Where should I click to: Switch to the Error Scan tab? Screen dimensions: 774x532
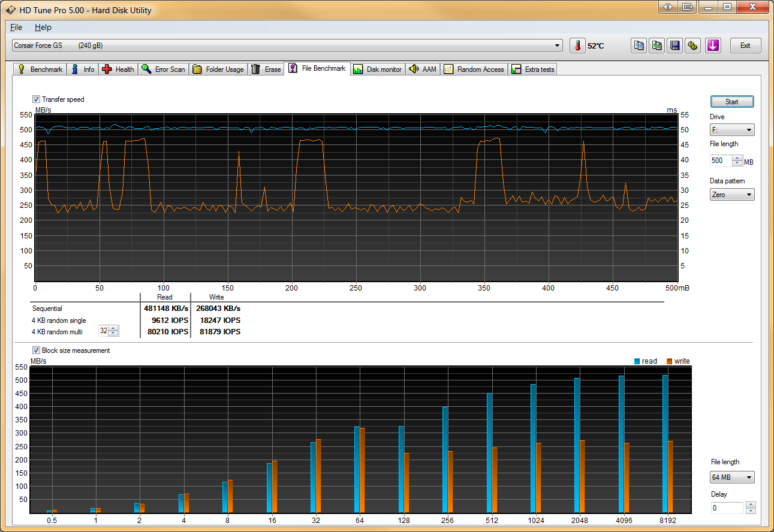click(164, 69)
